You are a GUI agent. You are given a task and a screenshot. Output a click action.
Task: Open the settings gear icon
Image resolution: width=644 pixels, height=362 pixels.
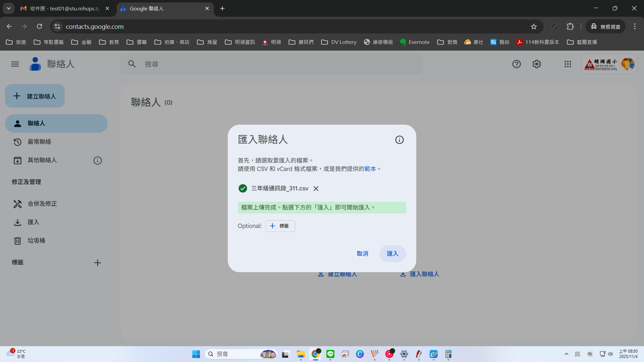click(537, 64)
